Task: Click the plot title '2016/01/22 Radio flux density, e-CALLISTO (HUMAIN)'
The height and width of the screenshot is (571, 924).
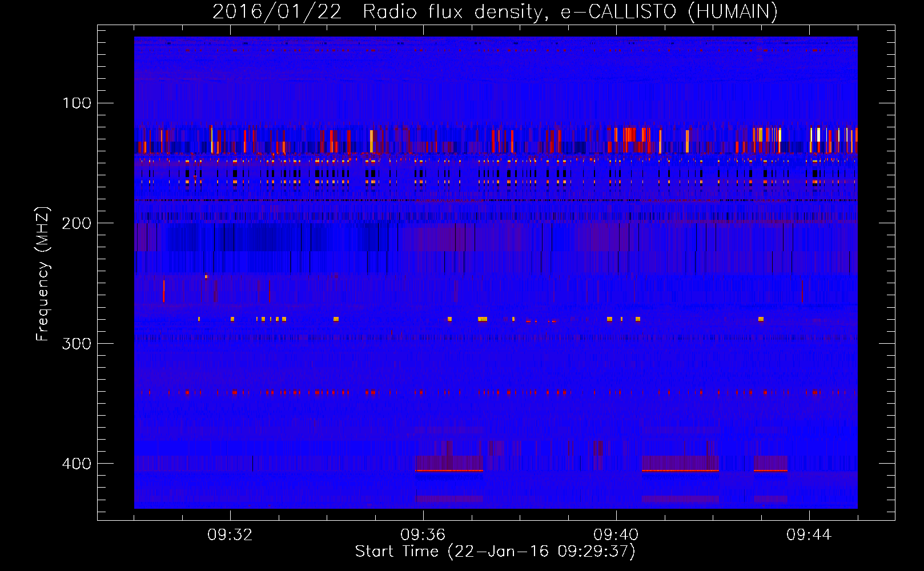Action: click(495, 11)
